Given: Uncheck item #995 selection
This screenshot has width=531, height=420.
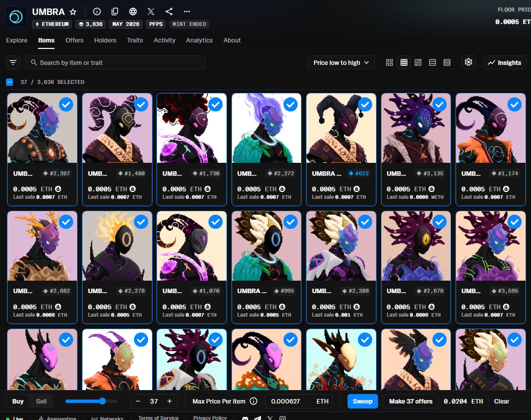Looking at the screenshot, I should coord(290,222).
